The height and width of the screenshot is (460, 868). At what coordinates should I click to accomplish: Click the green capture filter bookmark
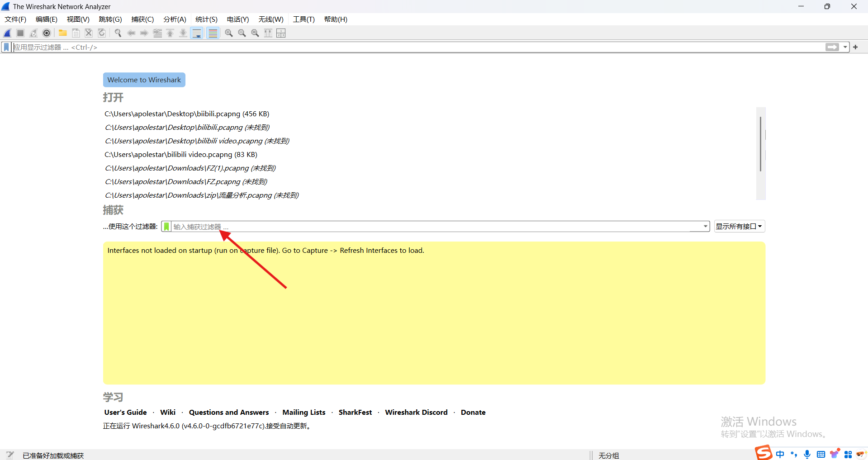pyautogui.click(x=166, y=227)
